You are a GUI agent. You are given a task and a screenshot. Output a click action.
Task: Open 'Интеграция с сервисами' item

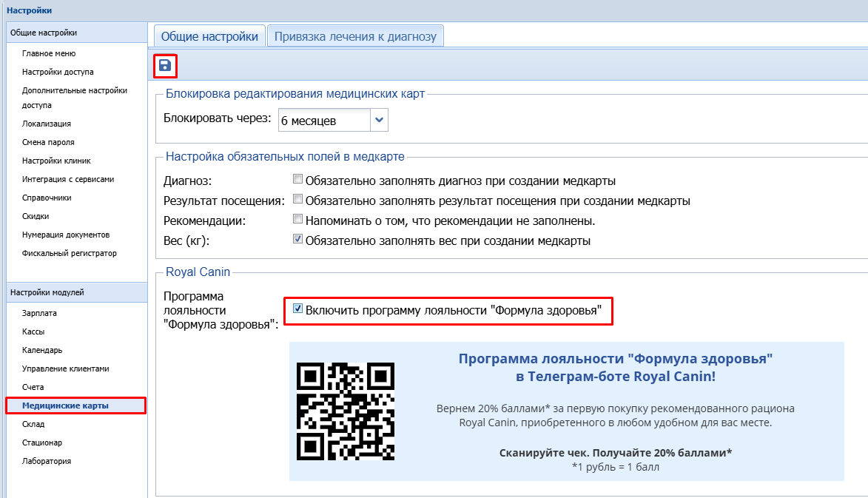click(68, 179)
